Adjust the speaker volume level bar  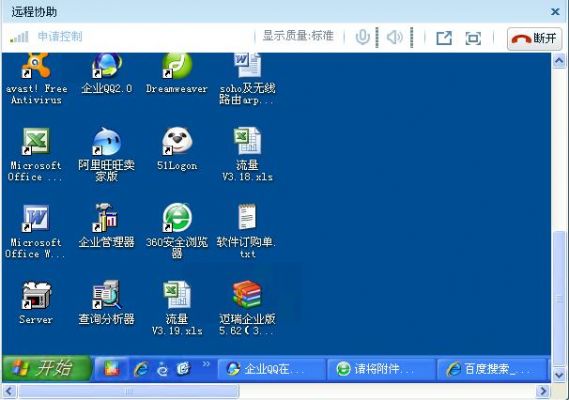click(411, 37)
